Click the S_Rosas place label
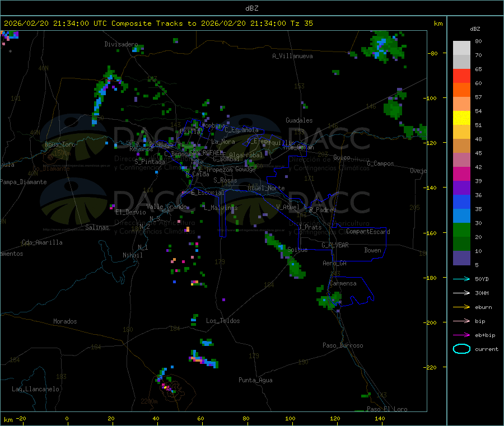Screen dimensions: 504x426 coord(225,180)
